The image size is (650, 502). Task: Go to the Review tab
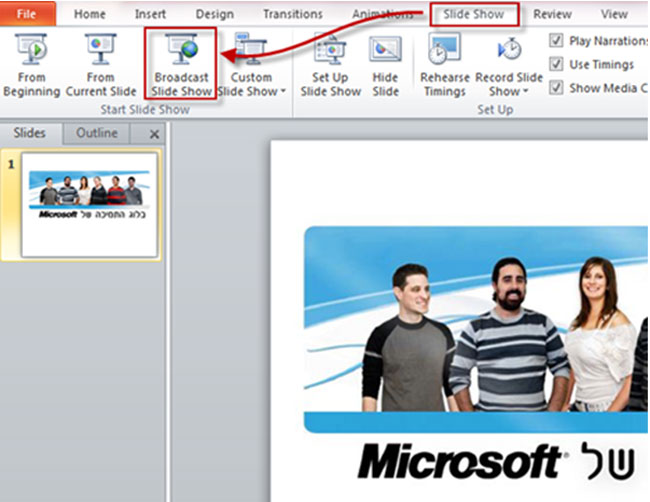[552, 15]
